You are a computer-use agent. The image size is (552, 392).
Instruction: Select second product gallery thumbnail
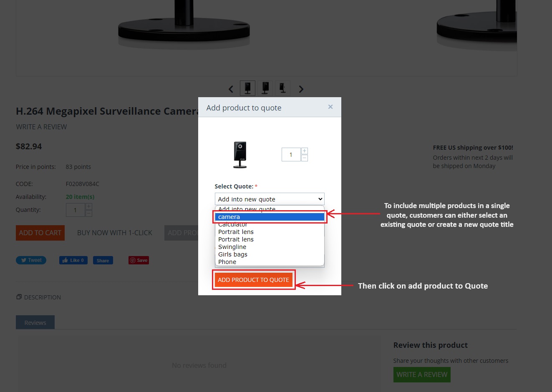point(265,88)
